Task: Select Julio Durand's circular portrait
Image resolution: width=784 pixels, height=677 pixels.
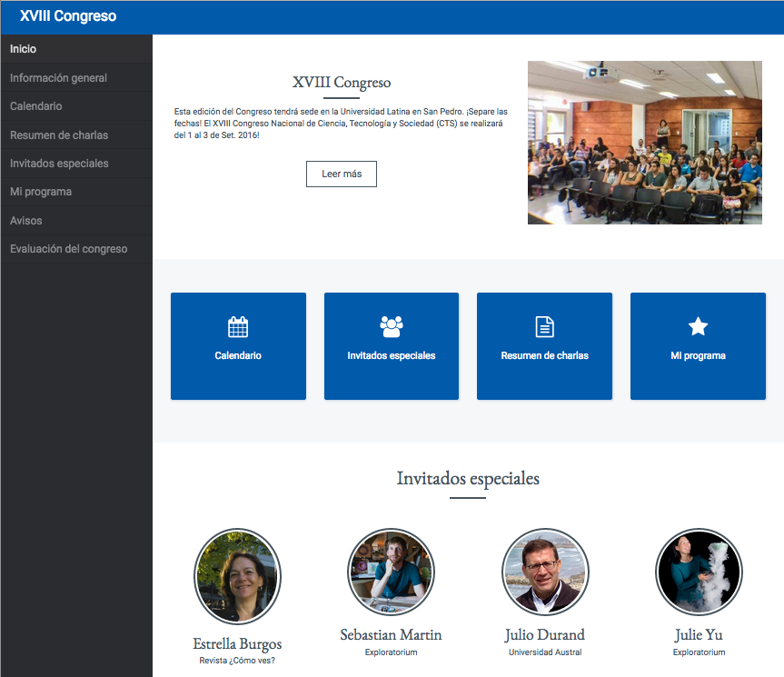Action: point(545,572)
